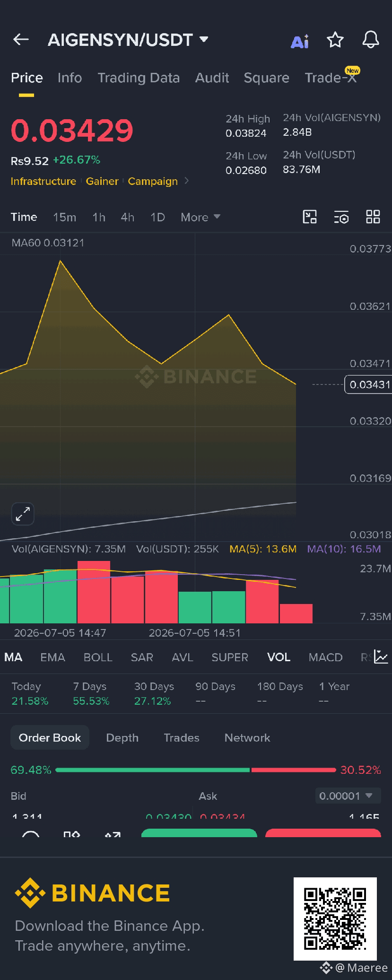Open the Gainer tag
The height and width of the screenshot is (980, 392).
102,181
